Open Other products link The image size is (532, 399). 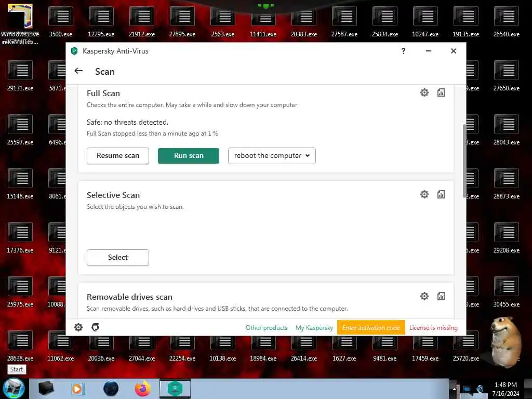pyautogui.click(x=267, y=328)
